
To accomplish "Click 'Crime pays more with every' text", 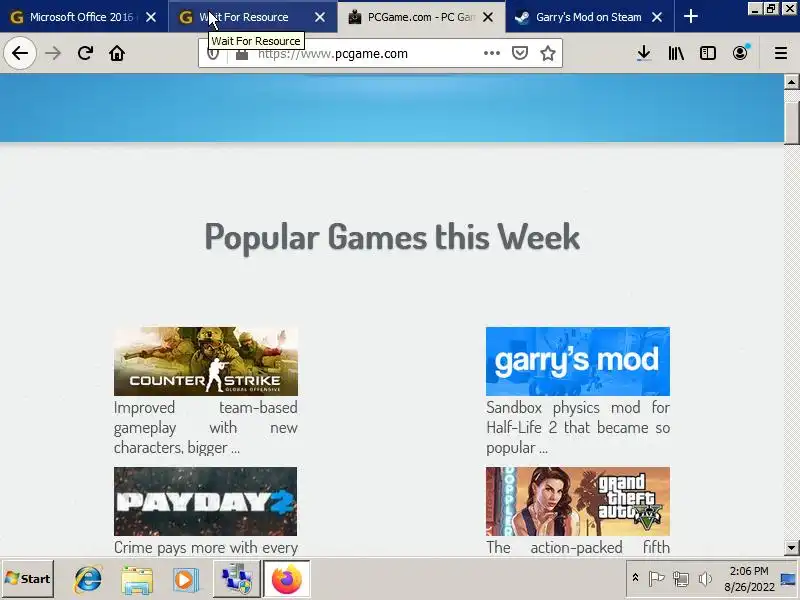I will coord(206,547).
